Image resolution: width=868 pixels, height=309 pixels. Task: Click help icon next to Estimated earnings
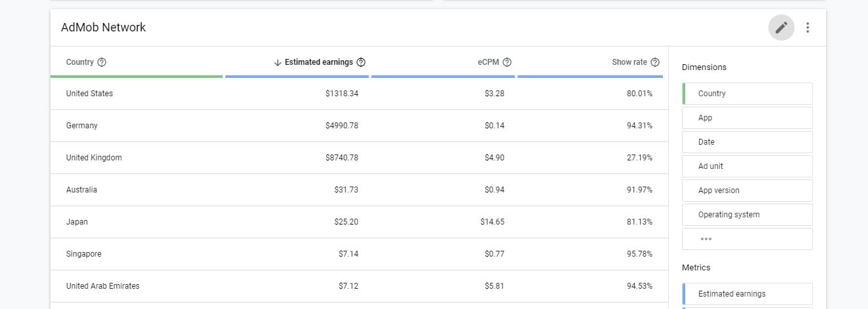coord(361,62)
